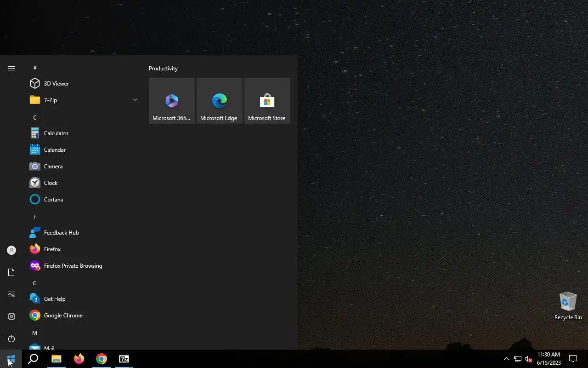Open Documents from the Start sidebar
The width and height of the screenshot is (588, 368).
11,272
